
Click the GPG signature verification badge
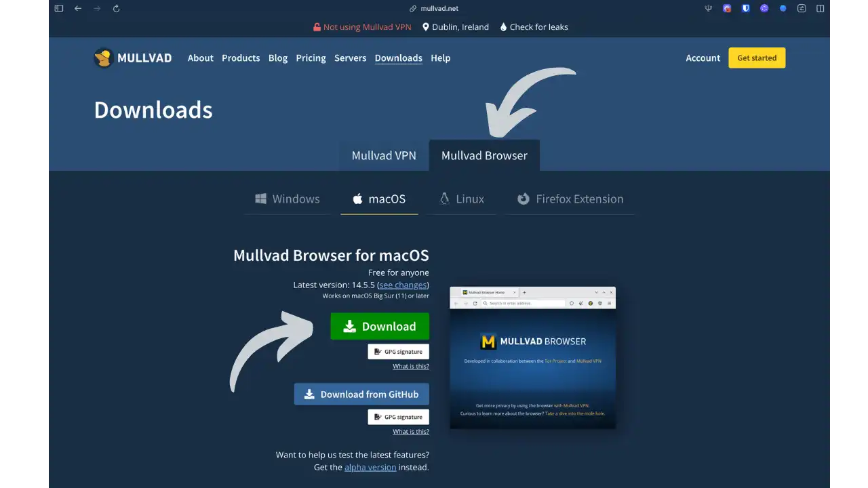pyautogui.click(x=399, y=351)
